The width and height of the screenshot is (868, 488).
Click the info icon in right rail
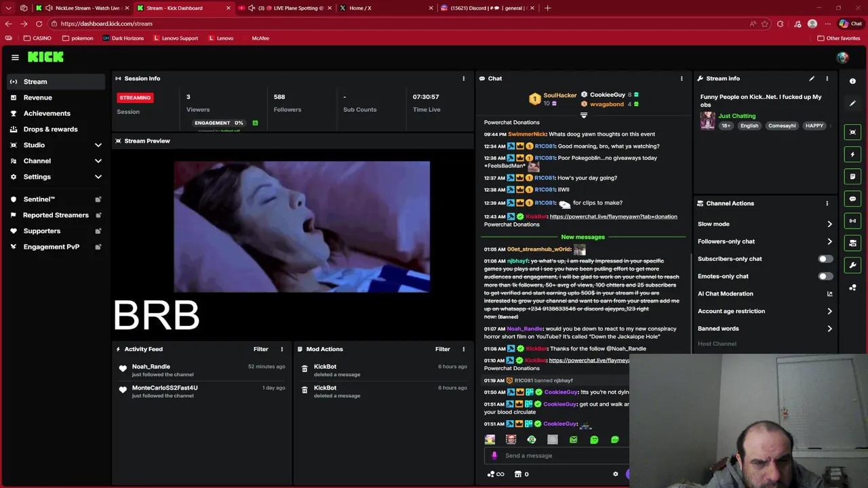[x=852, y=81]
